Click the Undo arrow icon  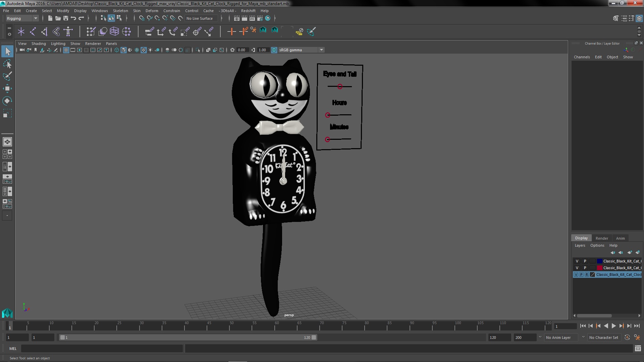[73, 18]
